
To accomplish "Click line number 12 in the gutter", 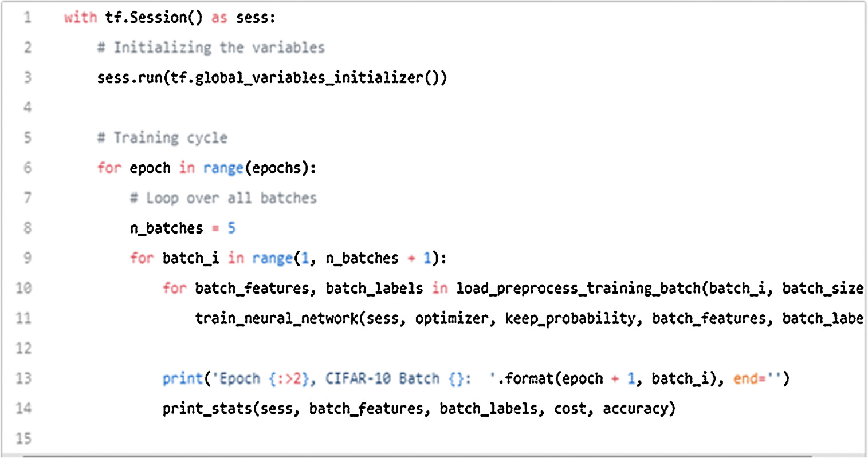I will point(23,348).
